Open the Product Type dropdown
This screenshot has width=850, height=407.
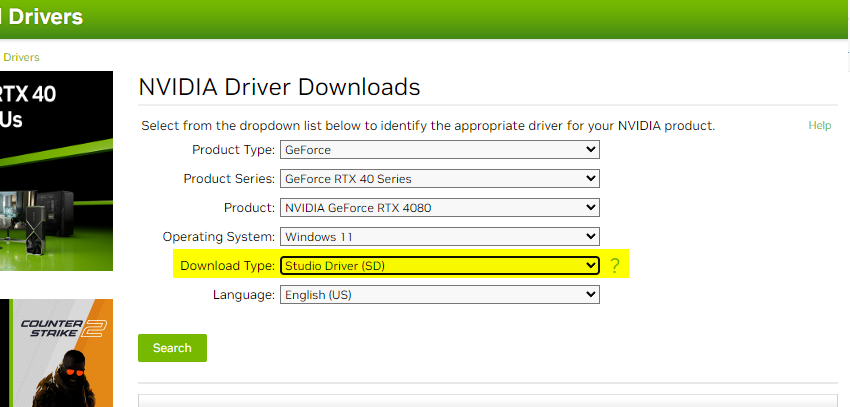pyautogui.click(x=440, y=150)
